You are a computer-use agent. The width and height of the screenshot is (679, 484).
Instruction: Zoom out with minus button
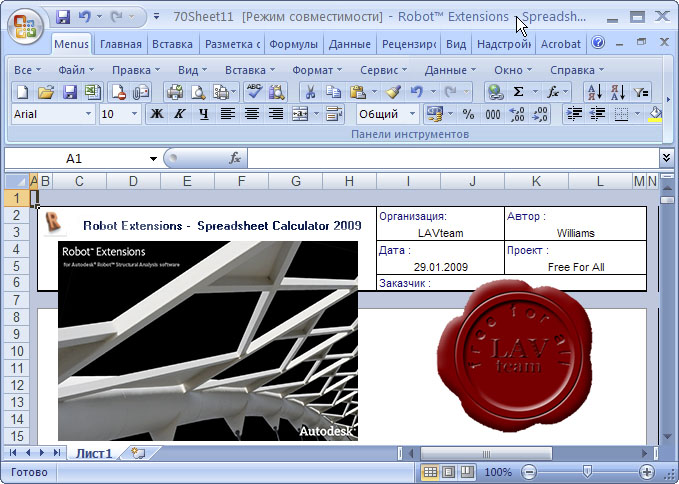tap(529, 472)
